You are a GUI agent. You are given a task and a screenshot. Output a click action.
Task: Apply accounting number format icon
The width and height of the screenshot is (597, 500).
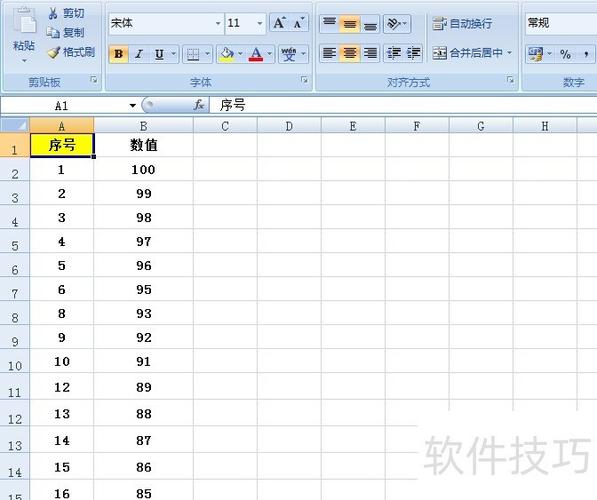coord(536,54)
